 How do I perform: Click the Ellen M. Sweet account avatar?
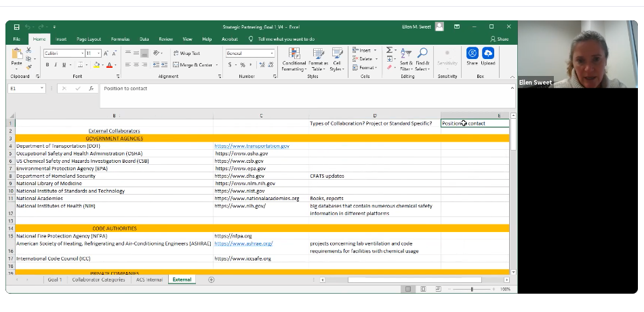pos(439,26)
